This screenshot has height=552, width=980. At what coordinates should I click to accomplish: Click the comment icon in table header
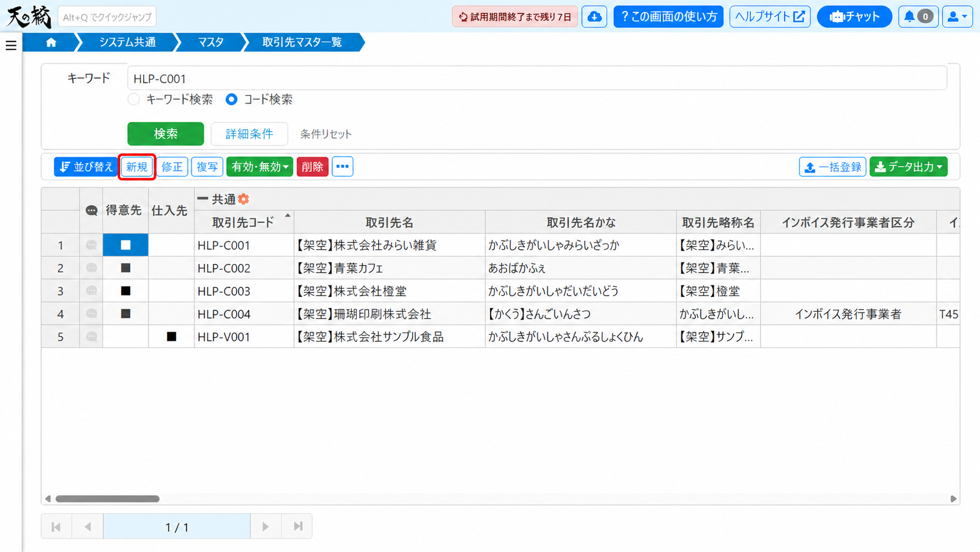91,211
